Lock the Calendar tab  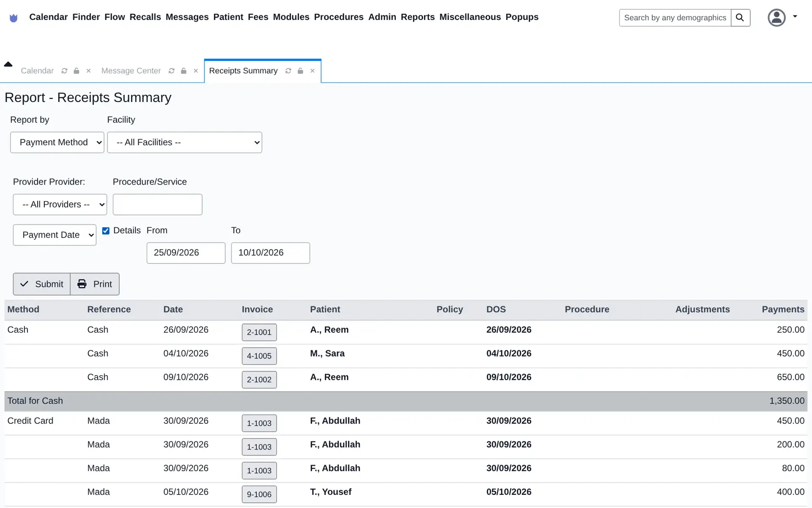click(x=77, y=71)
